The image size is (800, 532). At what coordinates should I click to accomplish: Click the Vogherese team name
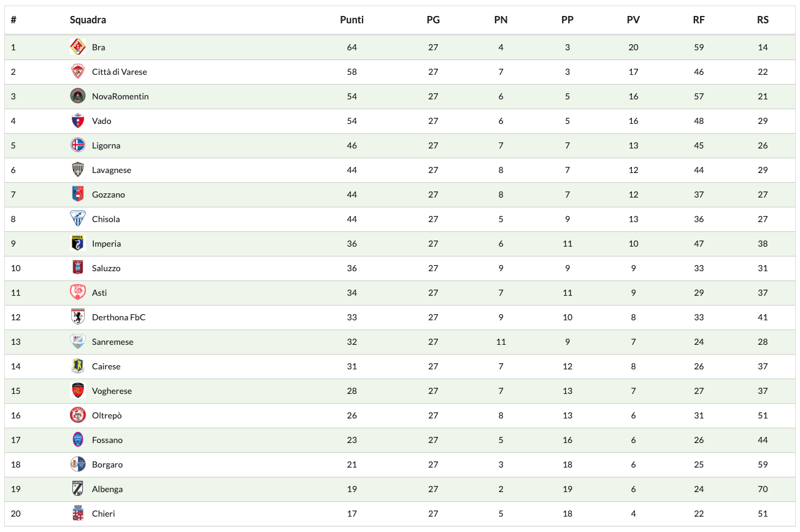click(x=112, y=391)
